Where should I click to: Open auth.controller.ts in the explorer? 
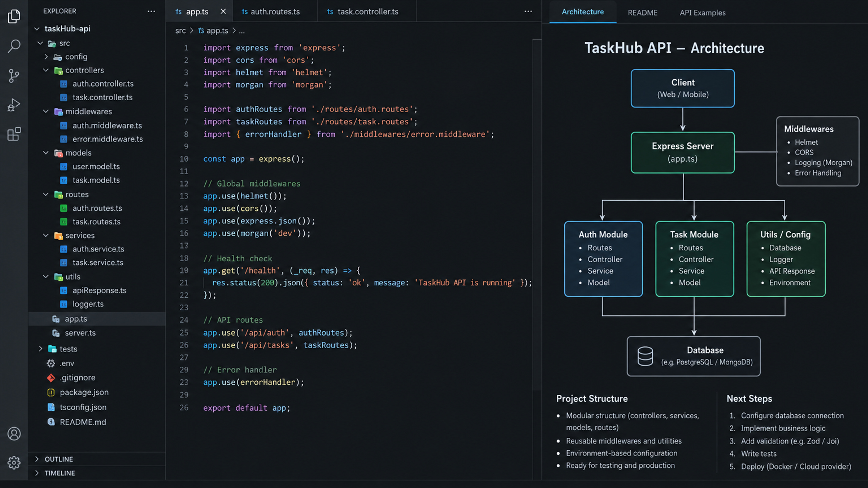[103, 84]
